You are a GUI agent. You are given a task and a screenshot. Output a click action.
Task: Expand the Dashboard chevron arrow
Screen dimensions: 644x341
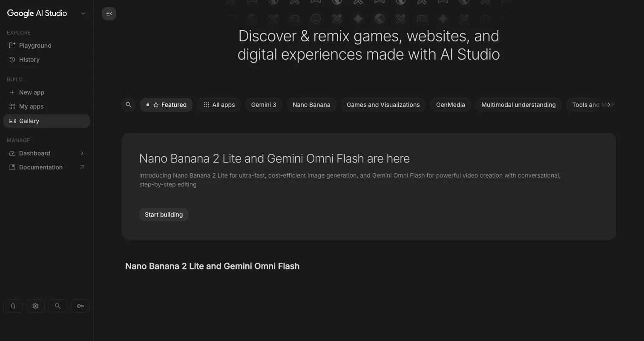[82, 153]
